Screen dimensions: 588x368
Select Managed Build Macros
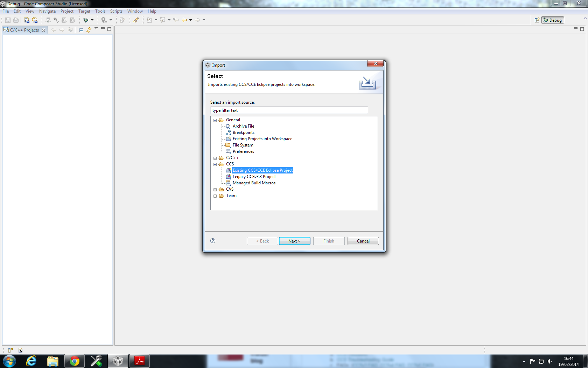[254, 183]
